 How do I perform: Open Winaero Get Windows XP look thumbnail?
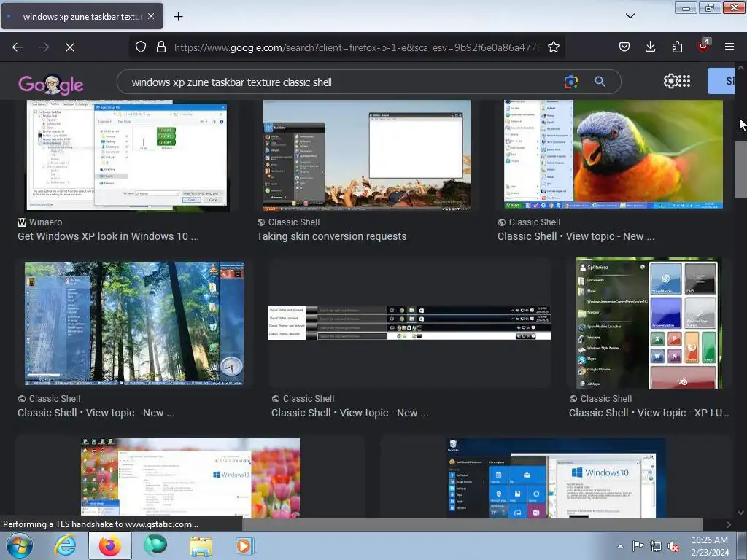(128, 155)
